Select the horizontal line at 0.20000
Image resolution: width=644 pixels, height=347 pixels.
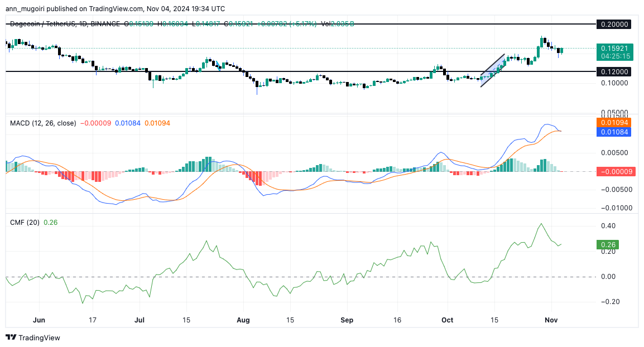pos(279,25)
